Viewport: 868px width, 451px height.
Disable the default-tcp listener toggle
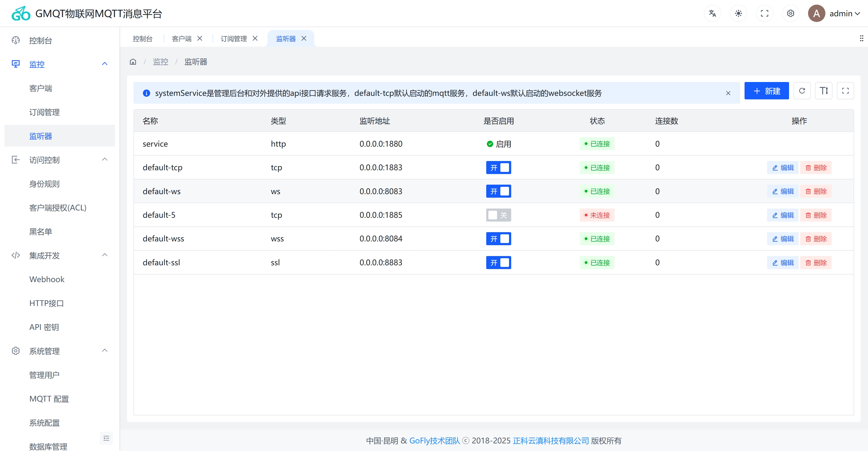tap(498, 167)
